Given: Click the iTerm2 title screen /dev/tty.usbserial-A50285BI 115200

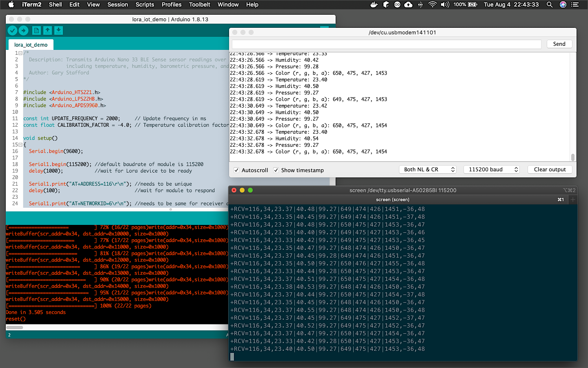Looking at the screenshot, I should point(403,190).
